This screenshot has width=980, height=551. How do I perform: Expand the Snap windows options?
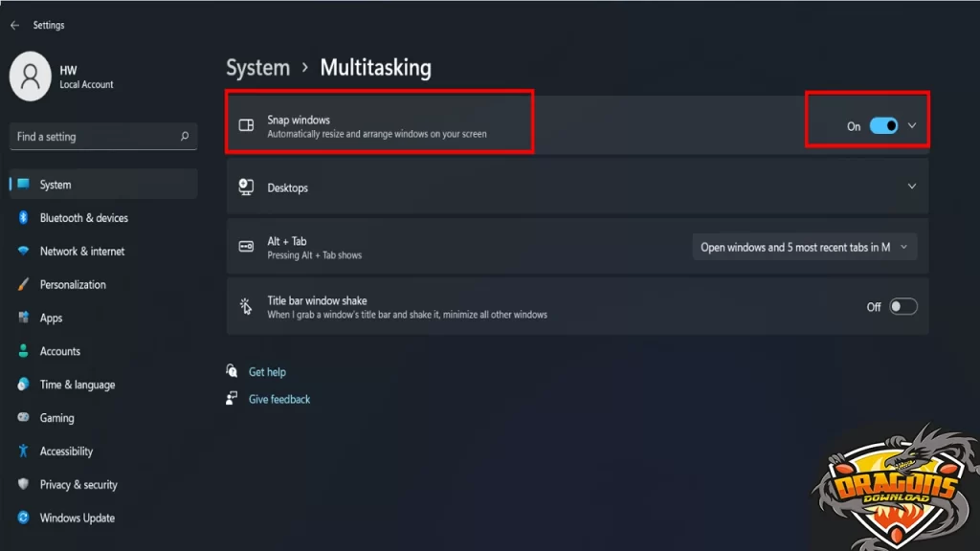tap(914, 125)
